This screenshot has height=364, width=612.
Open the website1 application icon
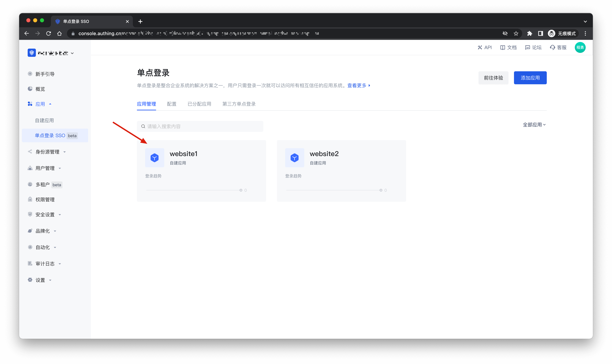pos(155,158)
